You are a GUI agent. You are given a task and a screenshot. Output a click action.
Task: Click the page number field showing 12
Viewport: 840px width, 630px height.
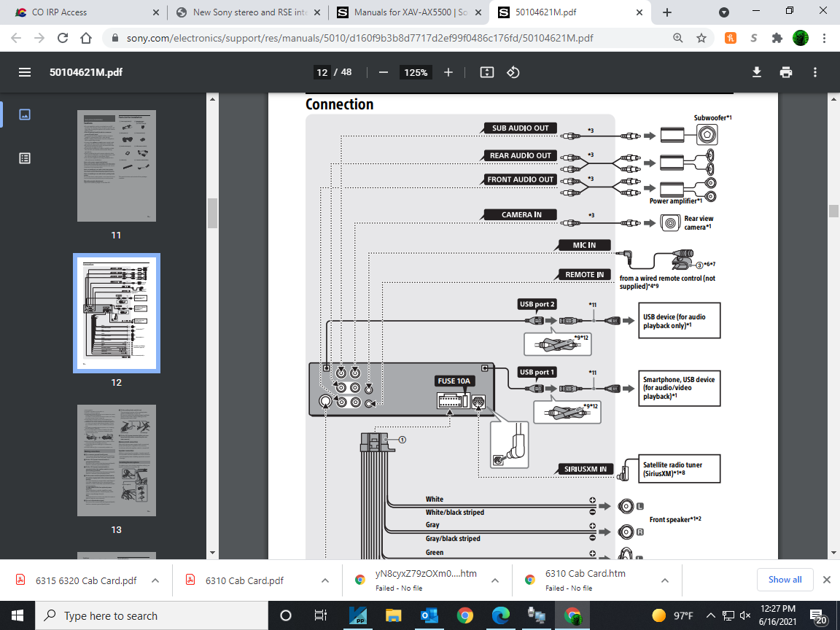[322, 72]
